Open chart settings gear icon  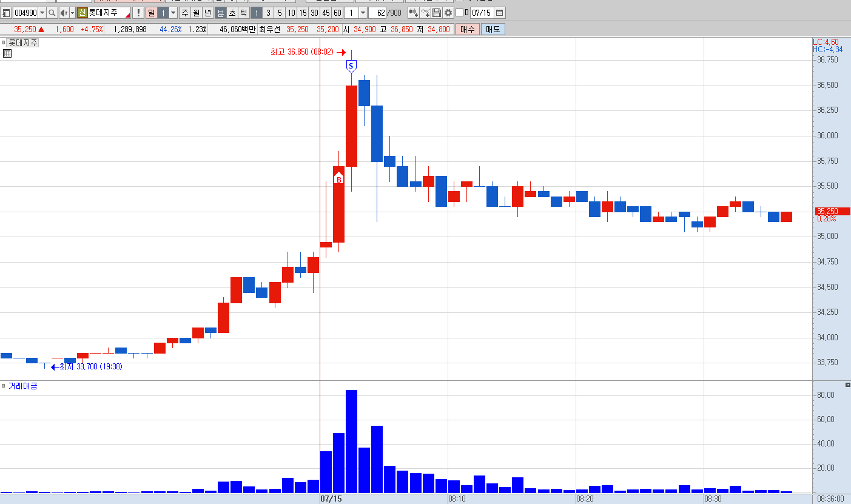(x=448, y=13)
